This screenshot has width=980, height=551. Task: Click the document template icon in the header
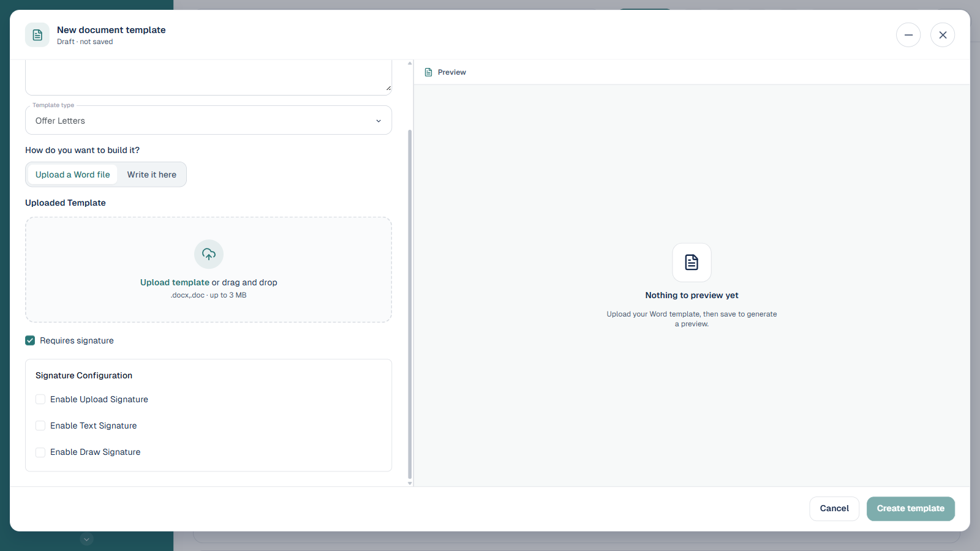[37, 35]
